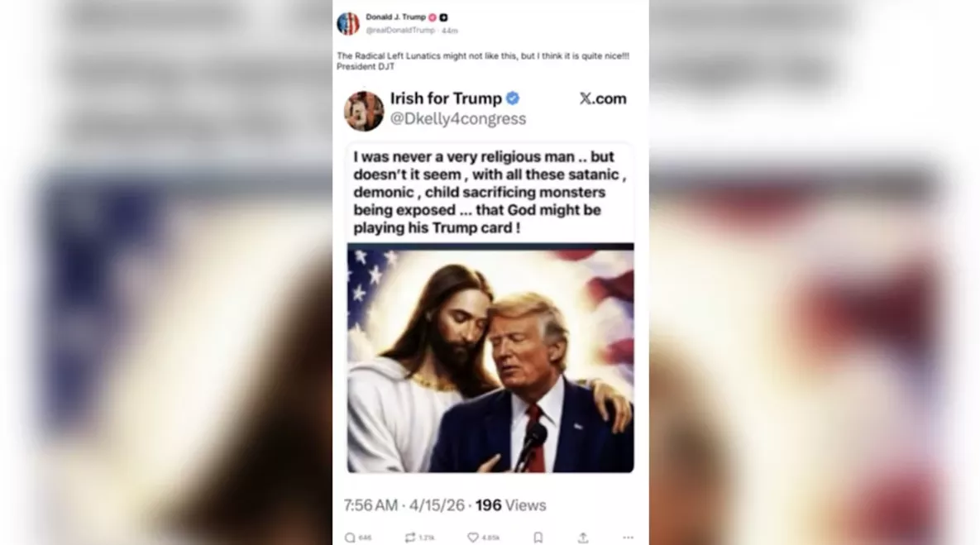Click the @realDonaldTrump handle

click(400, 30)
